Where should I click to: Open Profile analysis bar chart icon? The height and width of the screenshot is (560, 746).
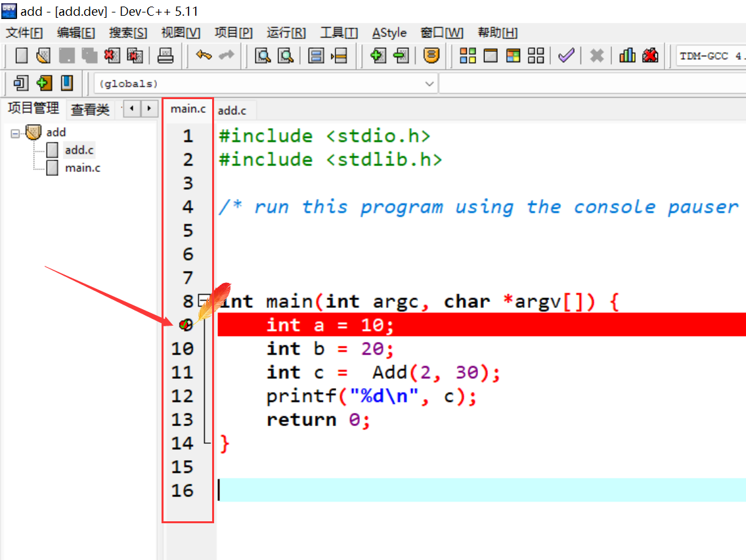tap(627, 56)
